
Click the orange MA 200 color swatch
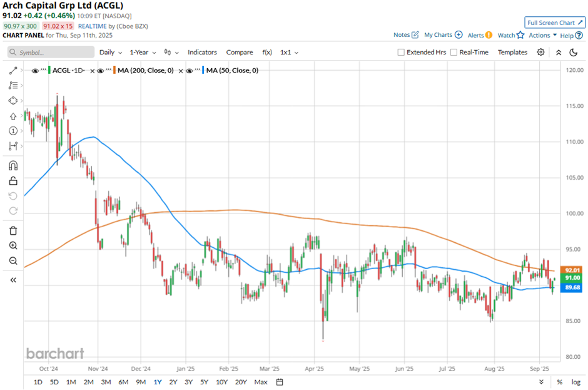[114, 70]
